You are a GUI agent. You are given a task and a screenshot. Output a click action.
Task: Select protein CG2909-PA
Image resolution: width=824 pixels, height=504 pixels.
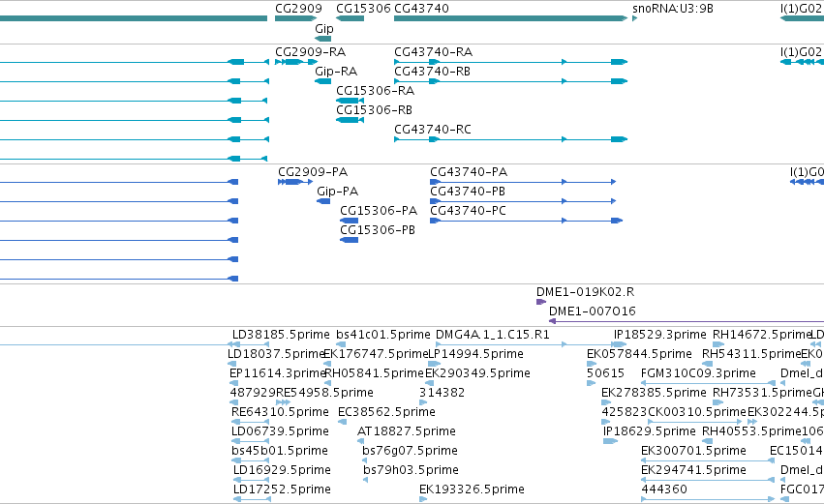pos(313,172)
